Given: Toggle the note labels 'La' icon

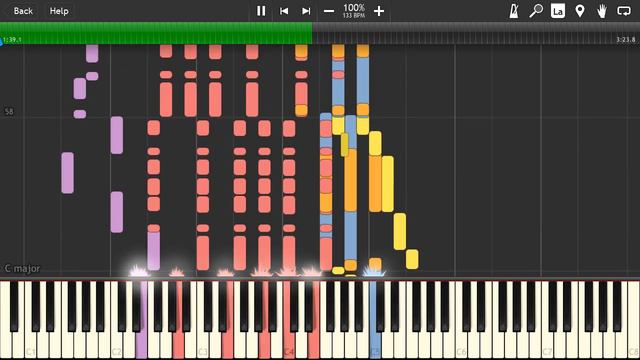Looking at the screenshot, I should 558,11.
